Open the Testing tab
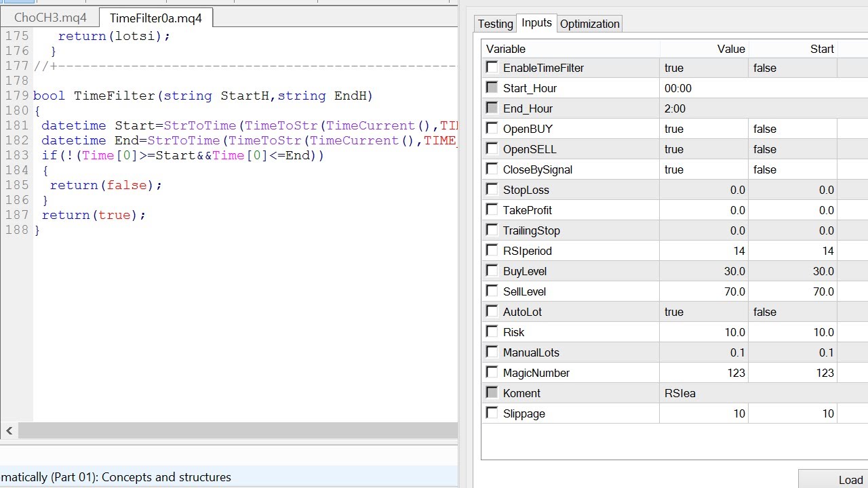 (x=495, y=24)
